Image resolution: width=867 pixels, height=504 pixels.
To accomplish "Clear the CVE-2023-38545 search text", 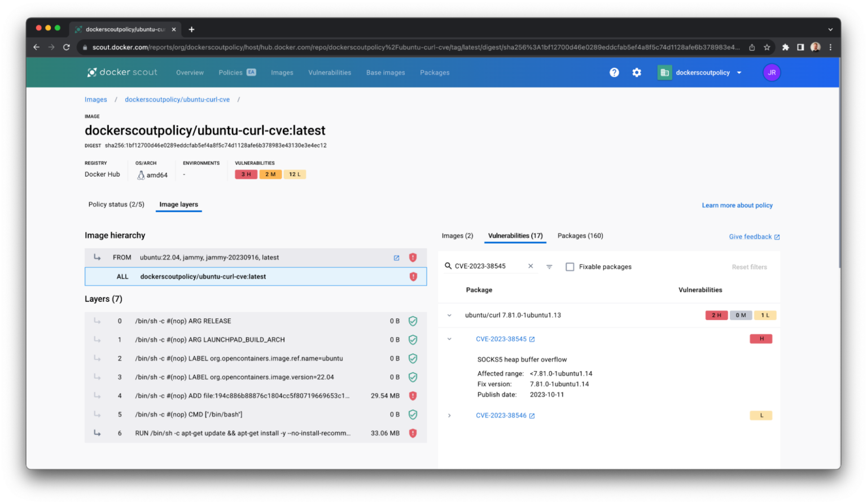I will [x=531, y=266].
